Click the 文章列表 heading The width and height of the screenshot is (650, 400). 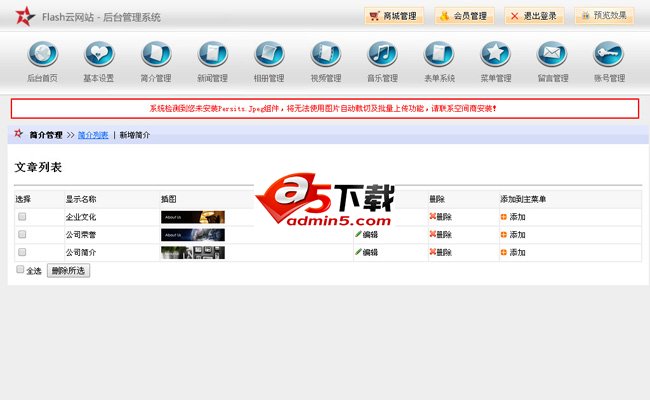tap(38, 167)
